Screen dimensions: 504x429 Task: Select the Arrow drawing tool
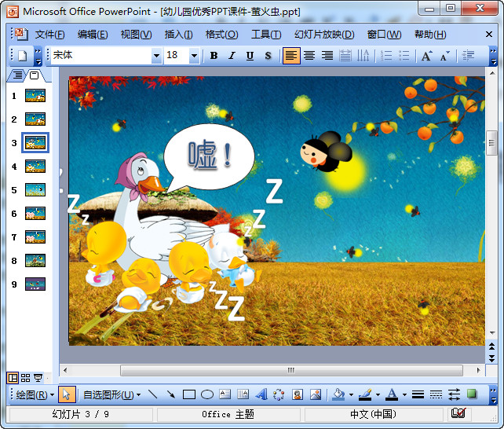click(x=171, y=394)
